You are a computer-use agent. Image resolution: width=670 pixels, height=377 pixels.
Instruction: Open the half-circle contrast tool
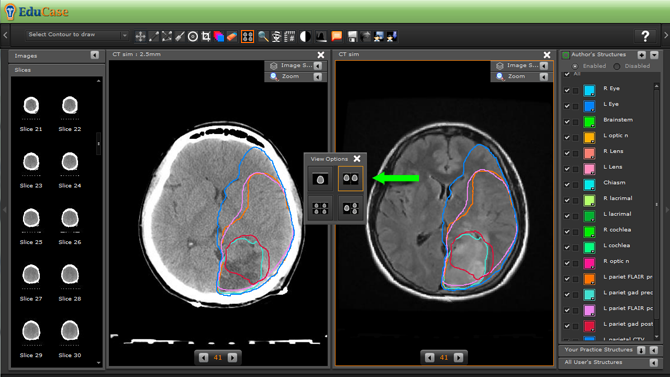click(x=305, y=37)
